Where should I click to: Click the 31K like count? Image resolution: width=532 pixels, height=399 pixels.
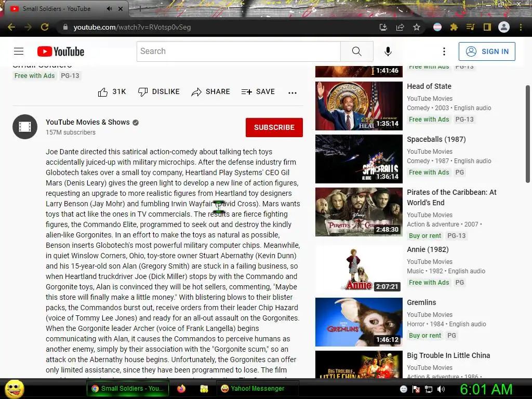[x=119, y=91]
